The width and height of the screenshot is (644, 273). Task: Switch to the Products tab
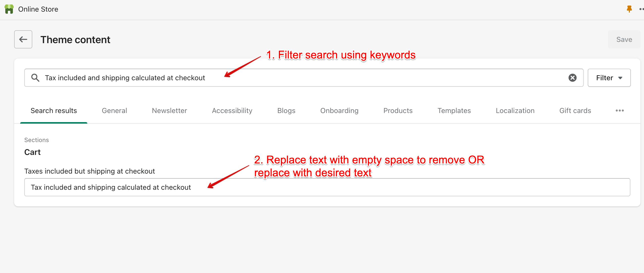(x=398, y=111)
